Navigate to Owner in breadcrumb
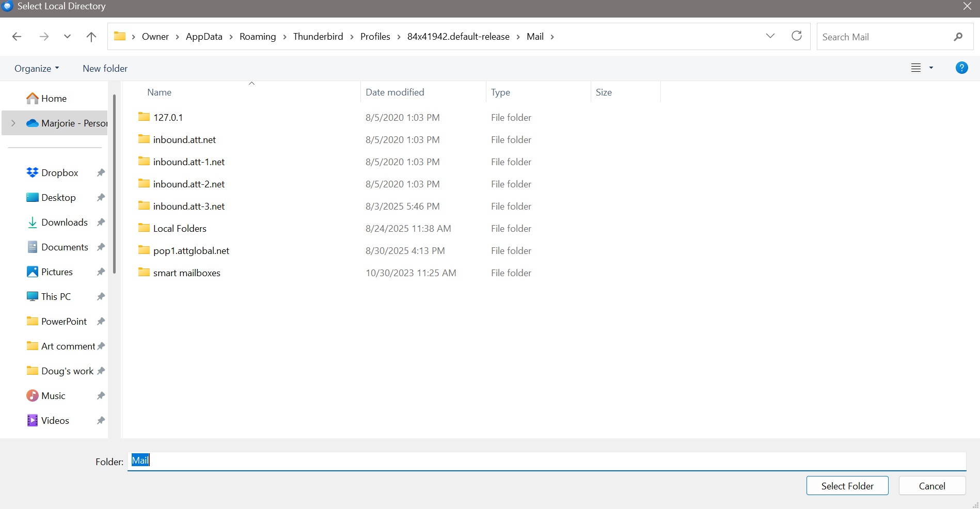The height and width of the screenshot is (509, 980). coord(155,37)
